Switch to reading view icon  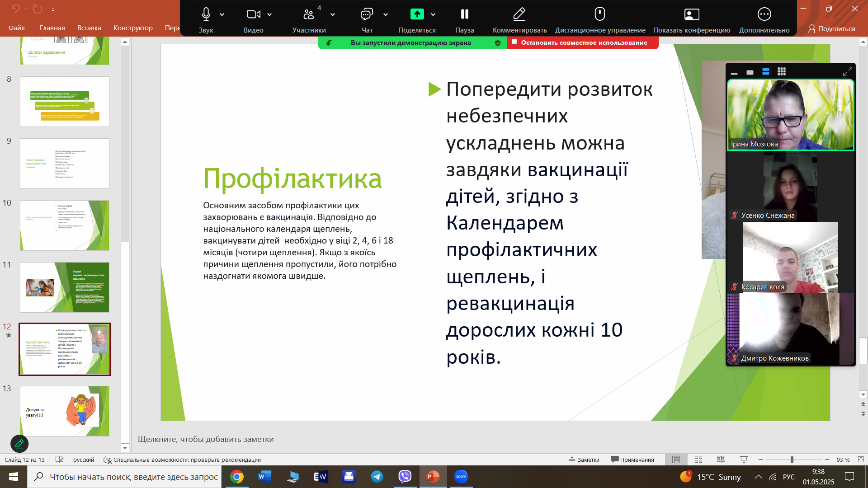pos(721,460)
